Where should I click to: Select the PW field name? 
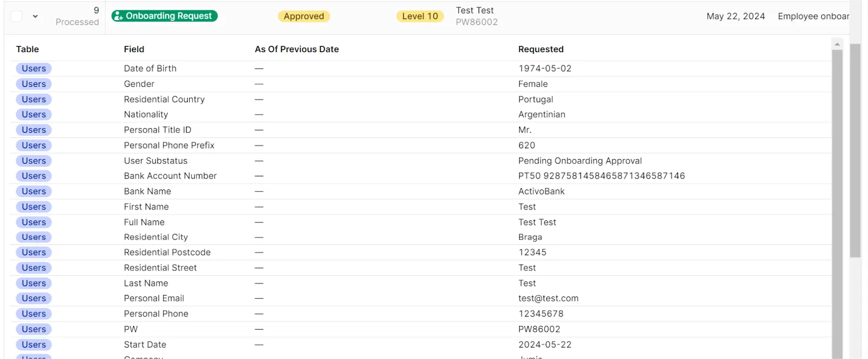131,329
